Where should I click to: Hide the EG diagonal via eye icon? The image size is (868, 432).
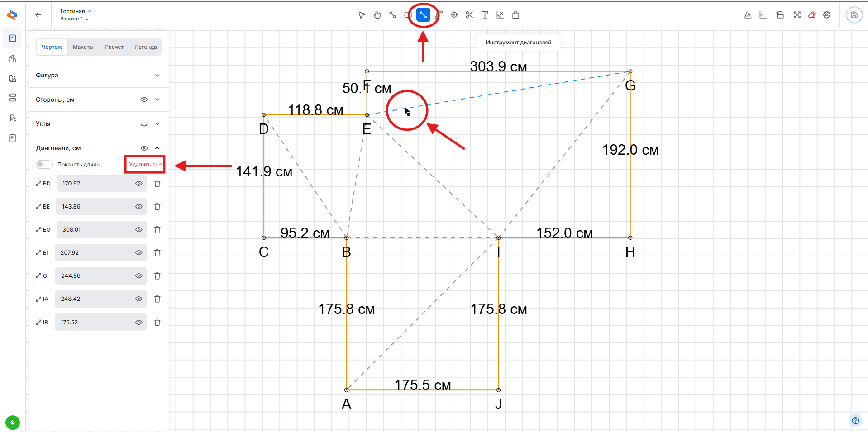pos(138,230)
